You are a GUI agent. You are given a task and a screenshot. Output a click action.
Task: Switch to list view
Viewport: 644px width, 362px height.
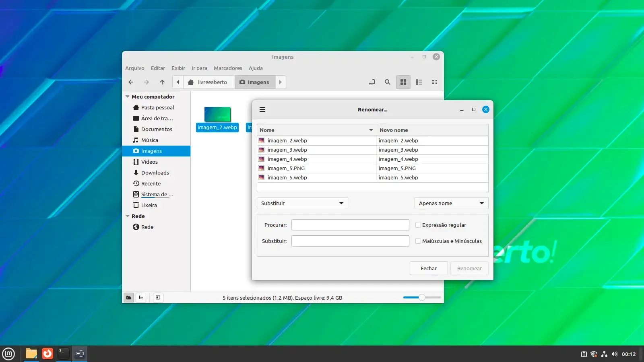pyautogui.click(x=419, y=82)
